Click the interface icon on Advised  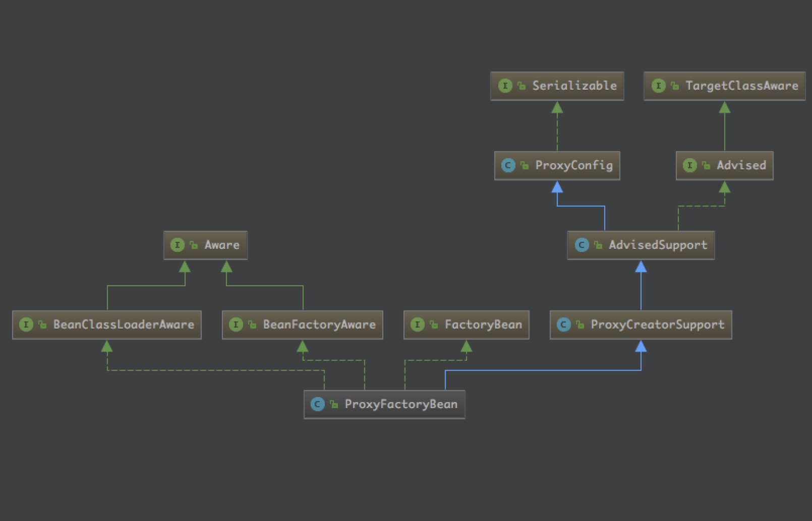690,165
